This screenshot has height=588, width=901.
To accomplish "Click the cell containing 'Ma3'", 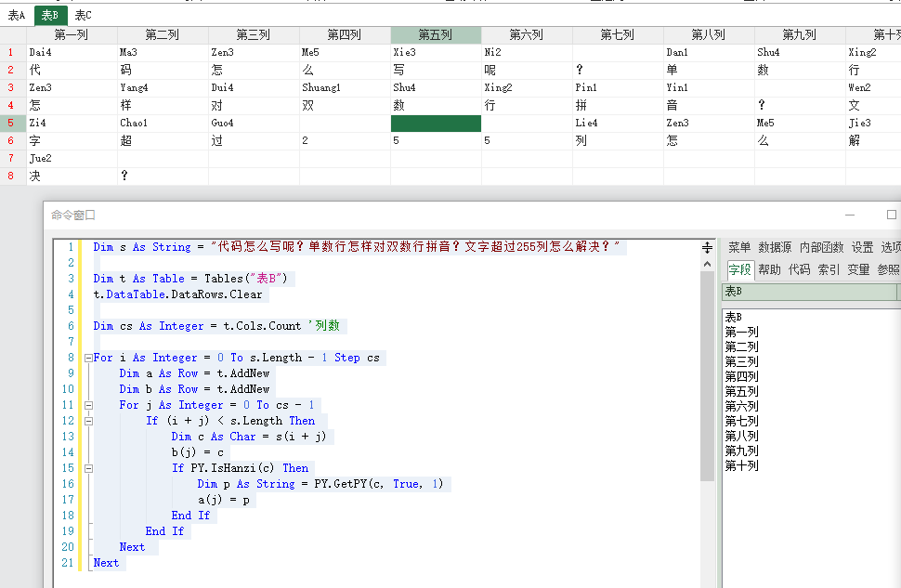I will point(163,52).
